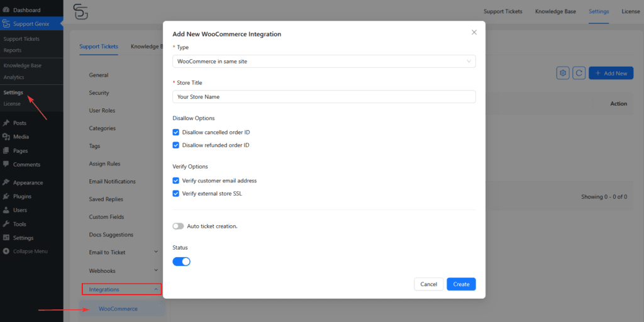Select Categories in settings menu
Image resolution: width=644 pixels, height=322 pixels.
point(103,128)
